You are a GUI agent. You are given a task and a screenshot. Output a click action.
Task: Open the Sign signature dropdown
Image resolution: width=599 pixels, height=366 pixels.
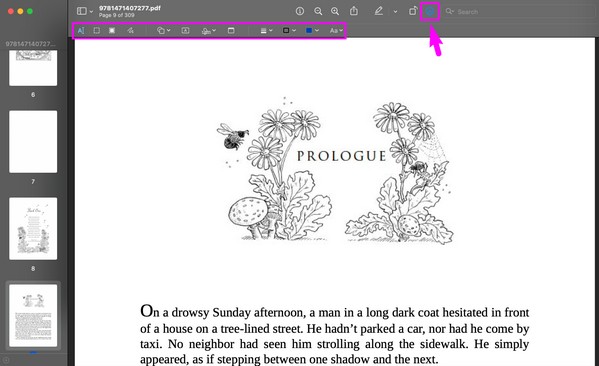coord(209,31)
